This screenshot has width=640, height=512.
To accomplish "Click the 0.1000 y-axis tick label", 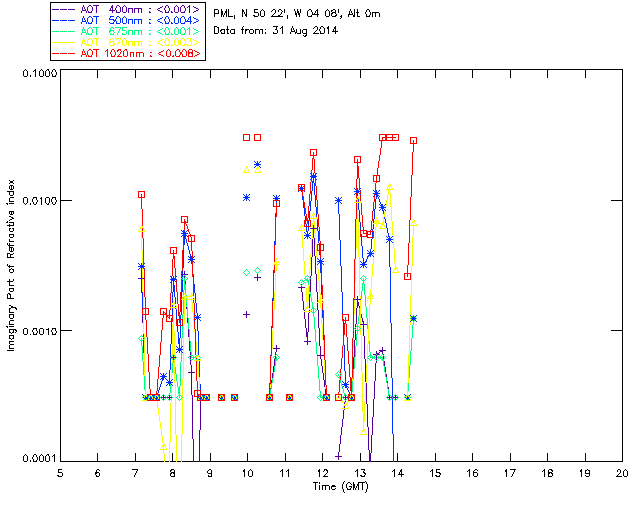I will coord(39,73).
